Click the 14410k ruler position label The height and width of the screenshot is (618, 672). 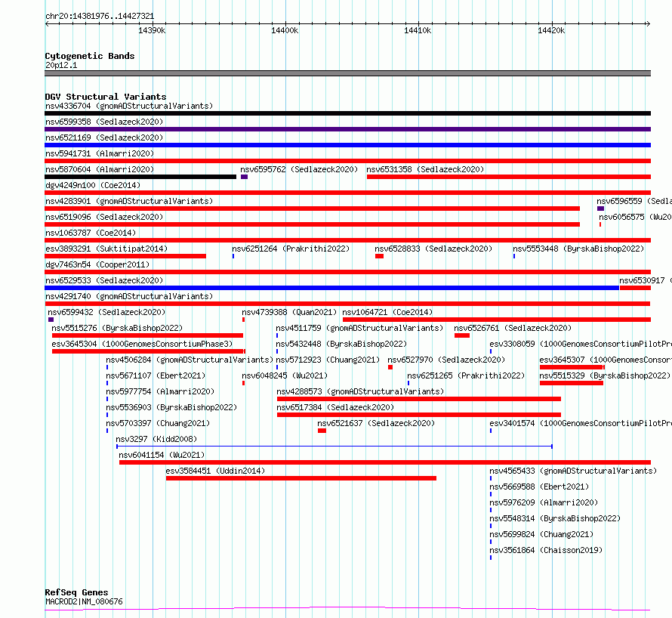tap(418, 30)
